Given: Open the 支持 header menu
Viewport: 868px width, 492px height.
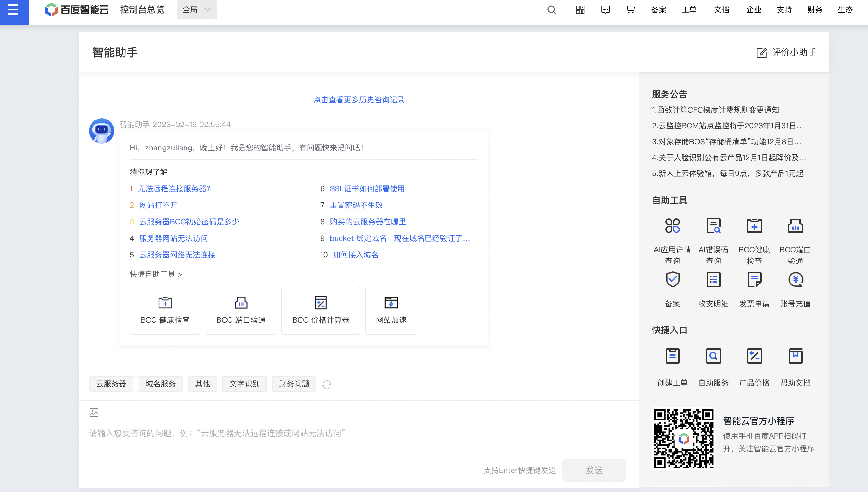Looking at the screenshot, I should 784,10.
